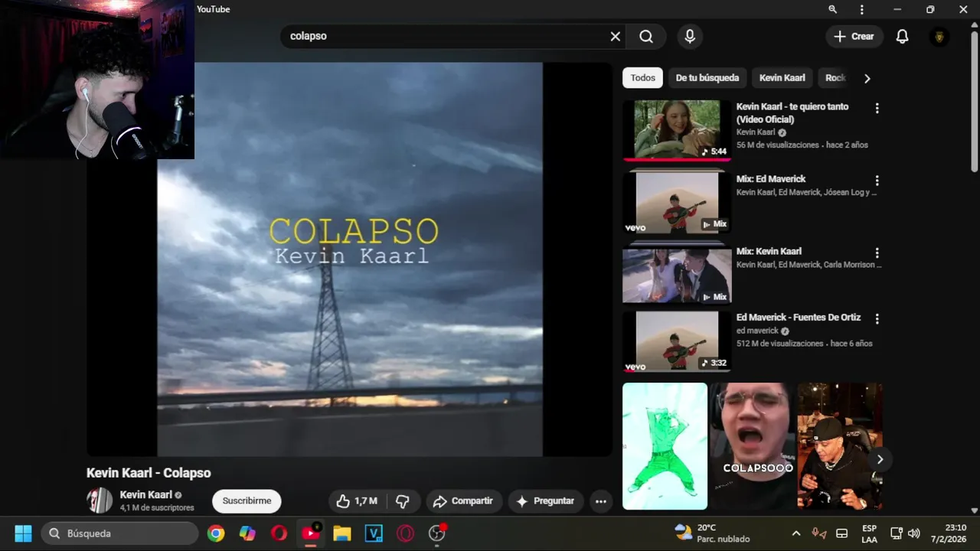Open options for Fuentes De Ortiz video

pyautogui.click(x=877, y=318)
